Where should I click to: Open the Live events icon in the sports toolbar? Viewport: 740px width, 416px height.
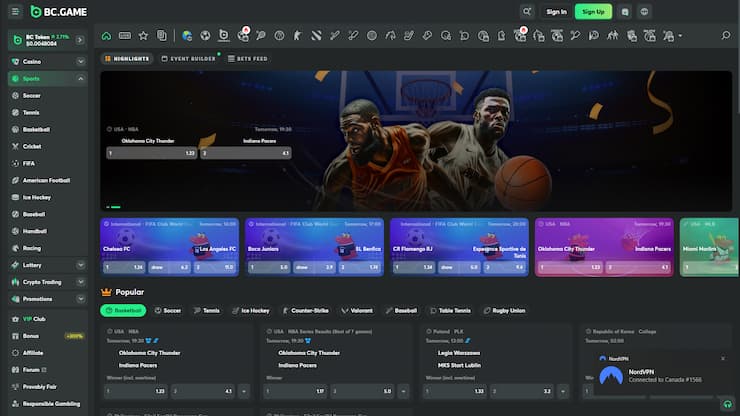click(125, 36)
